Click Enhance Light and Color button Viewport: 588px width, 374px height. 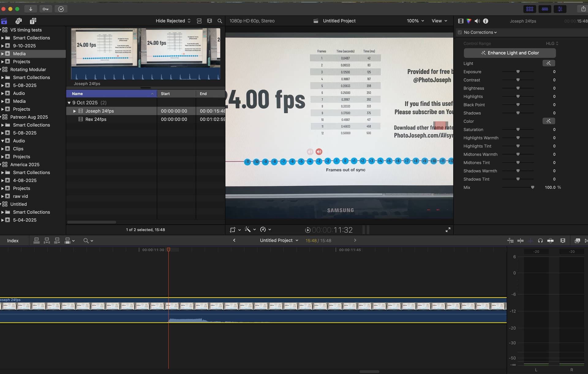pos(510,53)
